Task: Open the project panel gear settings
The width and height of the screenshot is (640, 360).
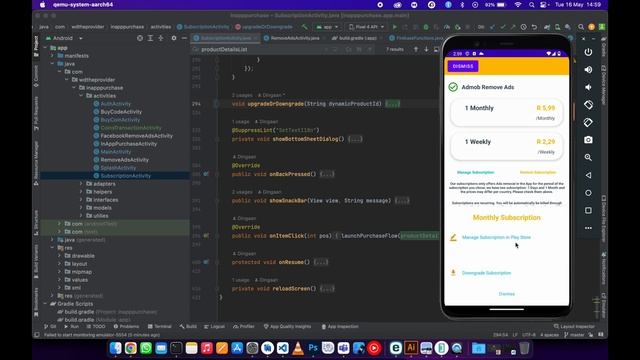Action: 174,38
